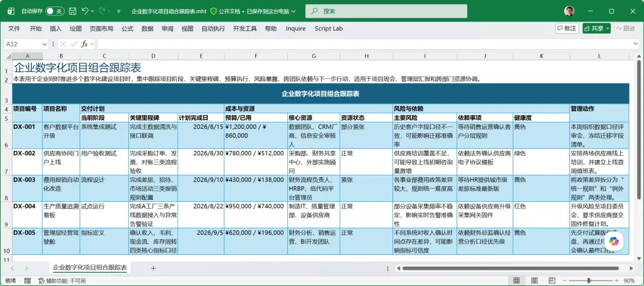Go to next sheet with right arrow
Screen dimensions: 644x286
point(26,268)
